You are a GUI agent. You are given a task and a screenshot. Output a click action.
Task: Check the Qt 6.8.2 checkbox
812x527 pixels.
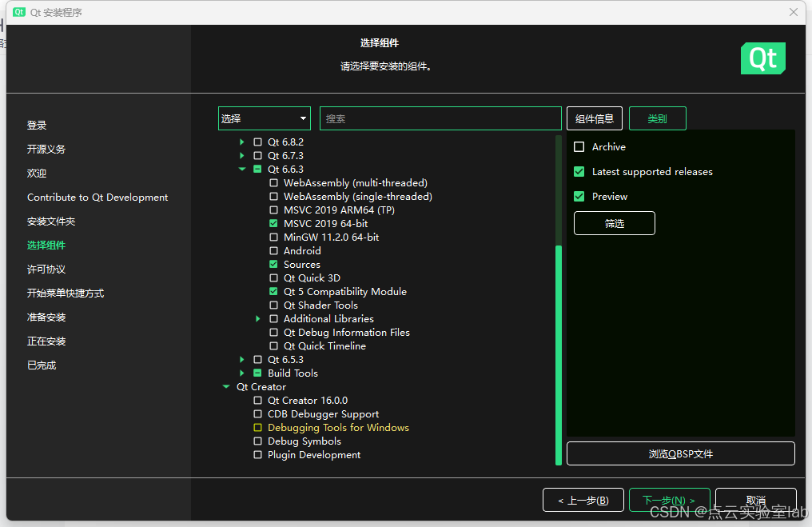[x=257, y=142]
